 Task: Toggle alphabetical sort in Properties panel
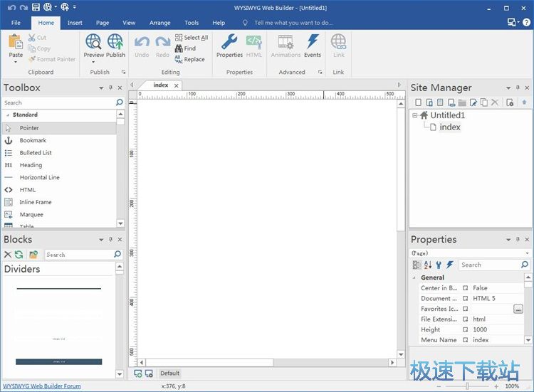coord(428,265)
